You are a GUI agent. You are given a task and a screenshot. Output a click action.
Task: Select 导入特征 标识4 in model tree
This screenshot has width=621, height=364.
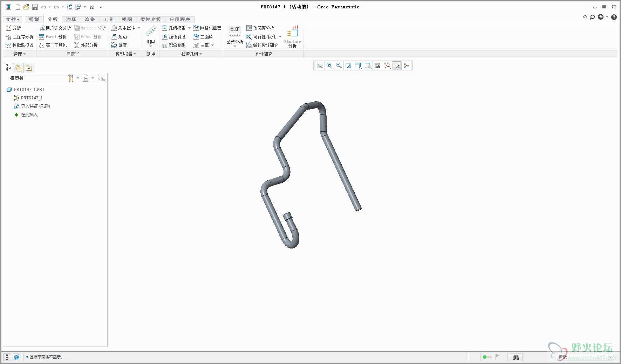pyautogui.click(x=32, y=106)
